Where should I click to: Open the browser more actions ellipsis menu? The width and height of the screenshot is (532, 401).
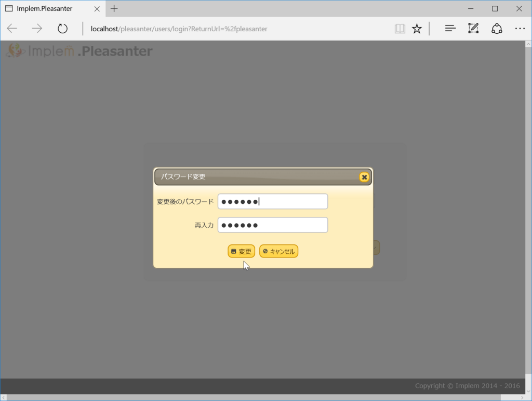(520, 29)
